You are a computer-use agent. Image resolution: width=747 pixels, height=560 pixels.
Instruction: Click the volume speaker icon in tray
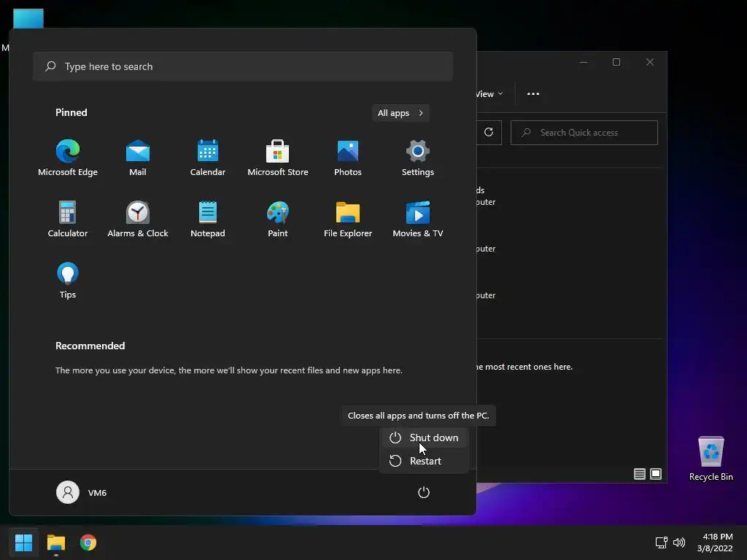pyautogui.click(x=679, y=542)
